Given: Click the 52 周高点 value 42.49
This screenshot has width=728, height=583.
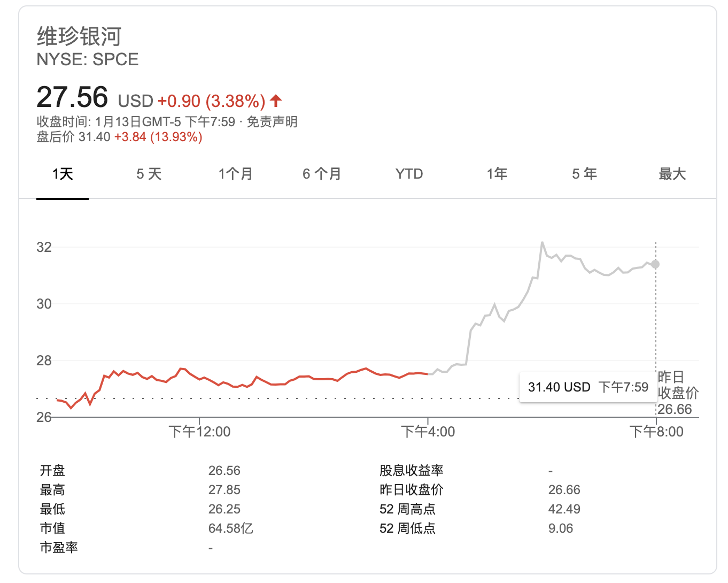Looking at the screenshot, I should pos(564,509).
